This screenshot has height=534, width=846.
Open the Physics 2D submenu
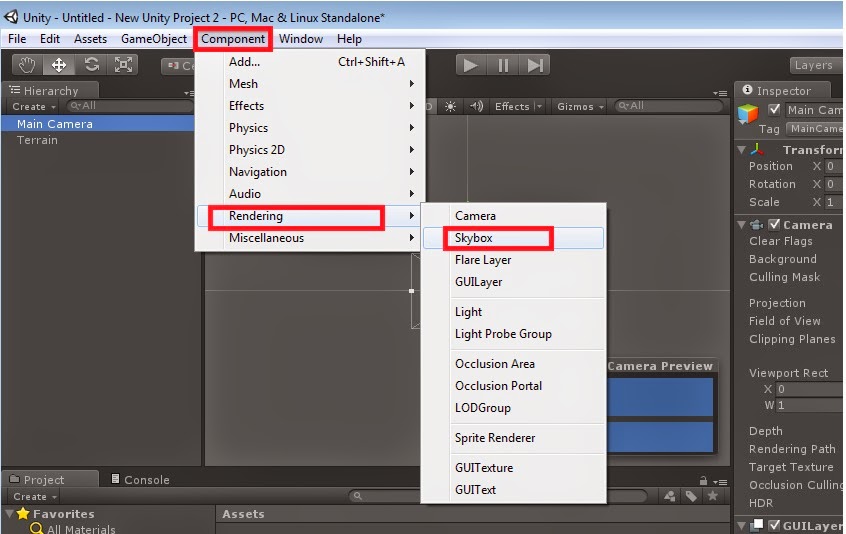point(310,150)
